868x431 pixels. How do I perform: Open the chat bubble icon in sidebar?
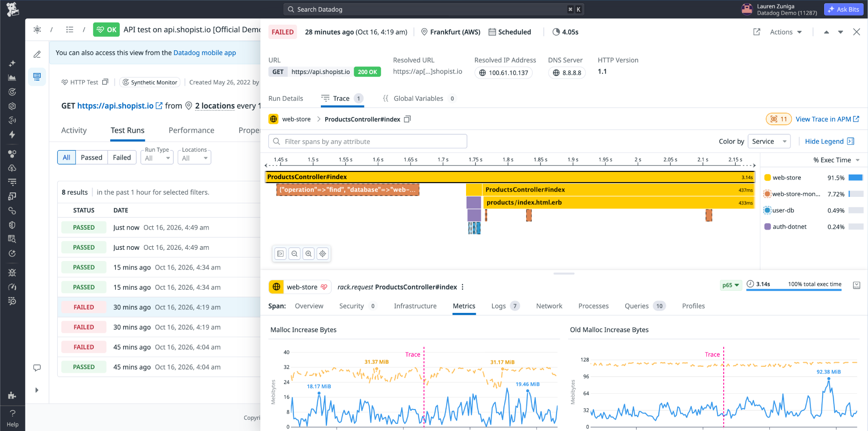pyautogui.click(x=37, y=368)
